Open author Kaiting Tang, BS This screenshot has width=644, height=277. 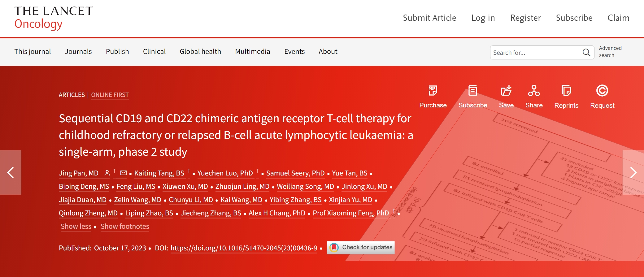click(159, 173)
